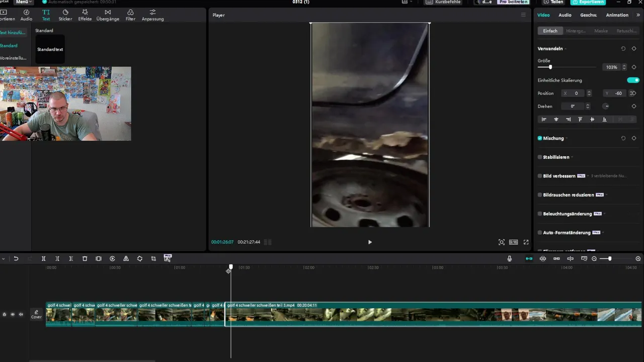644x362 pixels.
Task: Click the timeline zoom in plus icon
Action: [x=638, y=258]
